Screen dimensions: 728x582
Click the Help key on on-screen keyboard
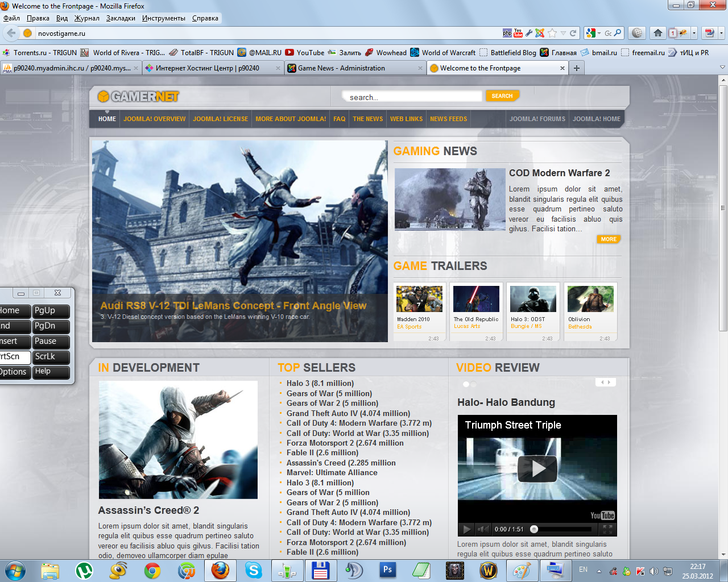click(x=51, y=372)
